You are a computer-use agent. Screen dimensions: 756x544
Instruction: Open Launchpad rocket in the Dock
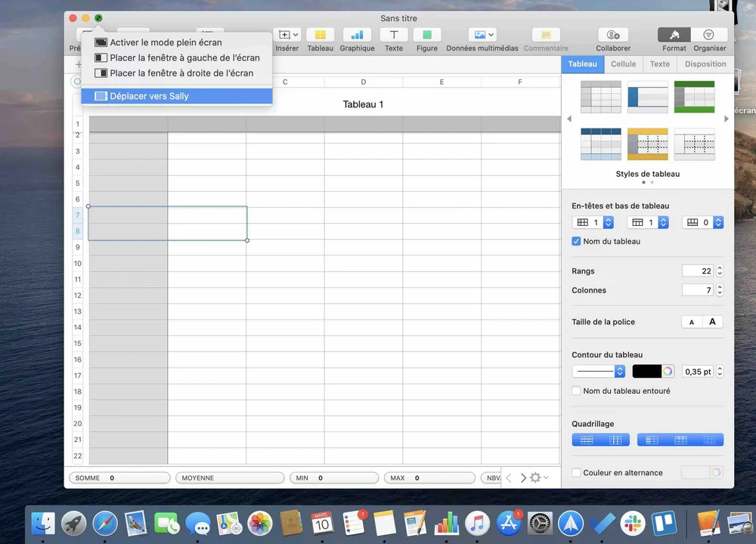coord(74,524)
